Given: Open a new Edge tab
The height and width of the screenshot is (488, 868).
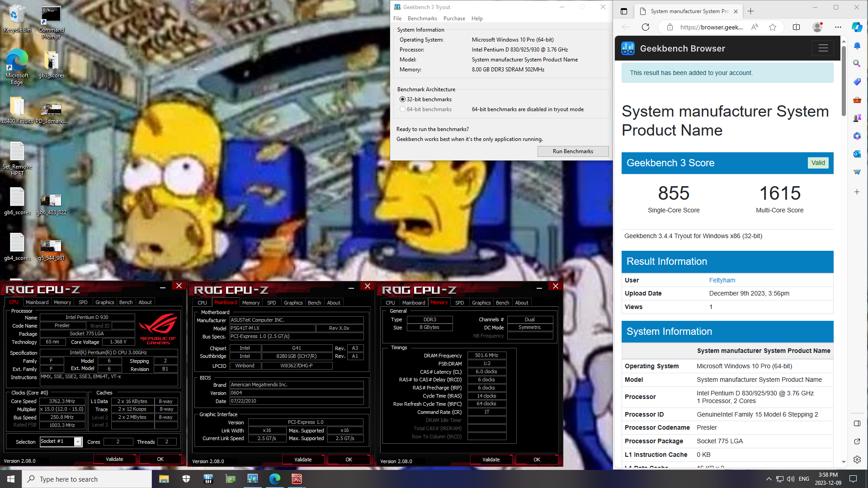Looking at the screenshot, I should point(750,11).
